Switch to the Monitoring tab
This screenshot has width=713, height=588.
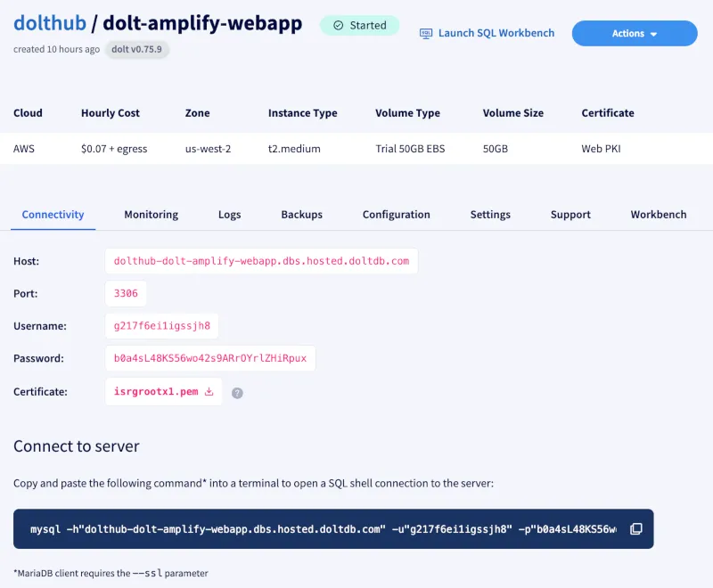tap(150, 214)
